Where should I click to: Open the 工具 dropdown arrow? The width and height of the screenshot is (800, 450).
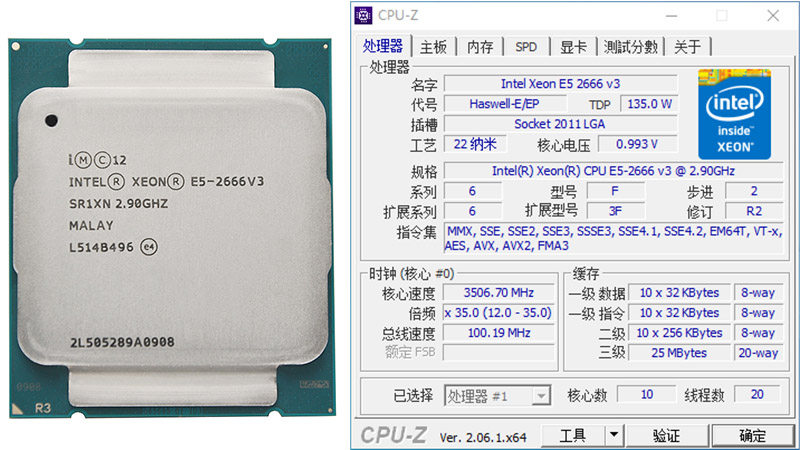pos(614,435)
